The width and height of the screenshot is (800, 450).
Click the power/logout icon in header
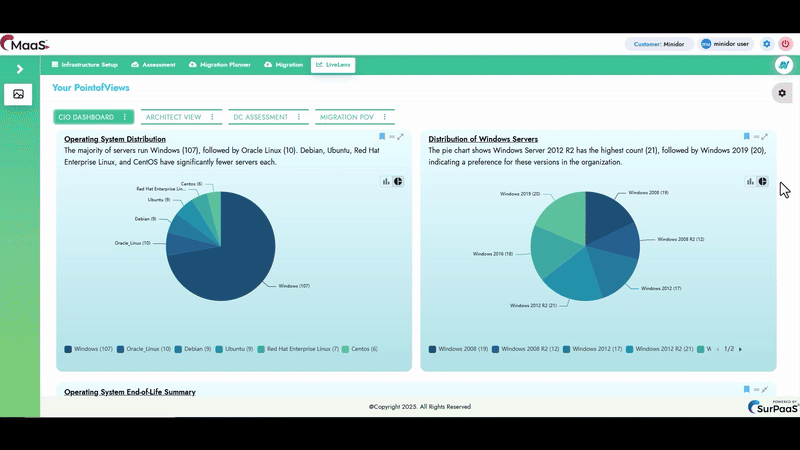click(x=785, y=44)
